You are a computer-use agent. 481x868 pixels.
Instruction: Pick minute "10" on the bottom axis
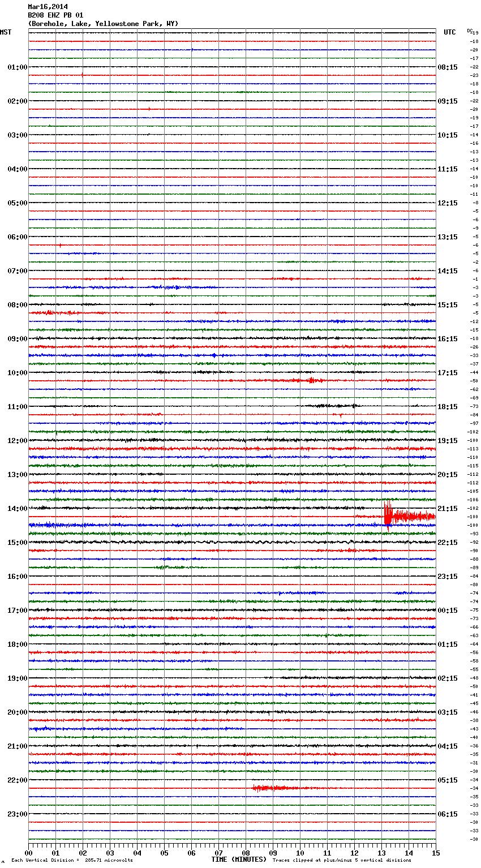(300, 853)
